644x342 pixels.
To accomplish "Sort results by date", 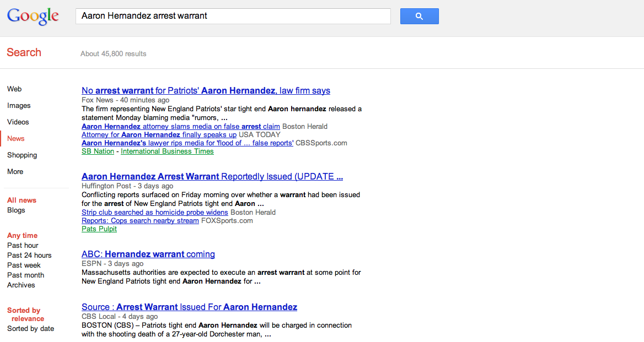I will click(x=31, y=329).
